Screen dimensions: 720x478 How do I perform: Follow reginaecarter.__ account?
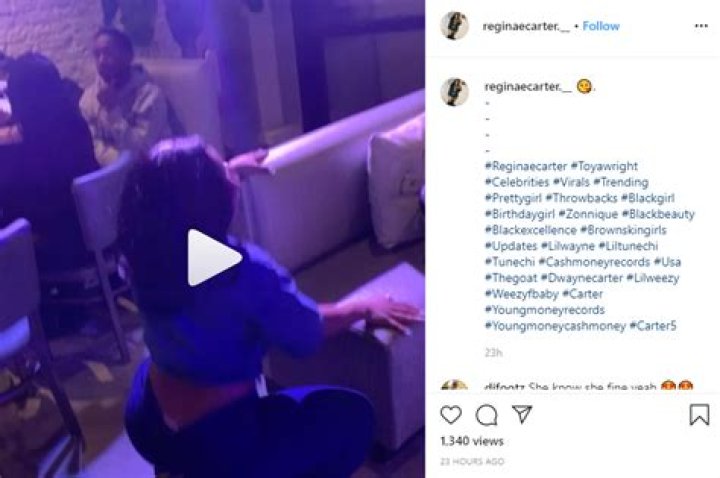601,26
